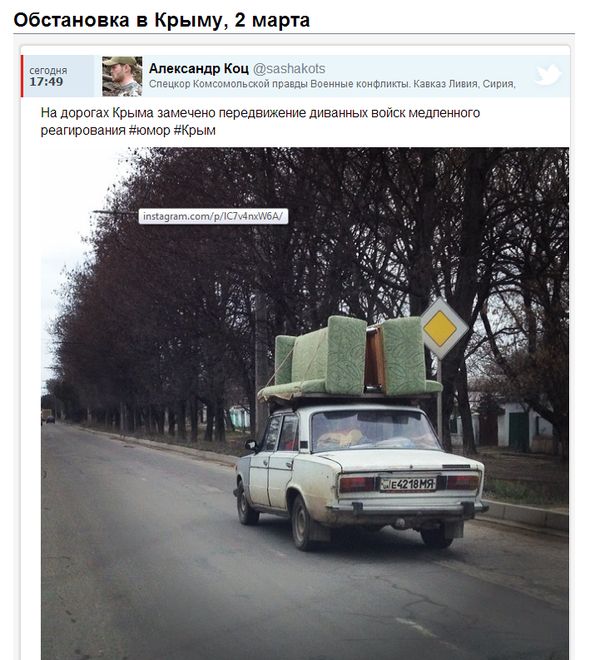The image size is (600, 660).
Task: Click the Twitter bird icon
Action: (x=548, y=76)
